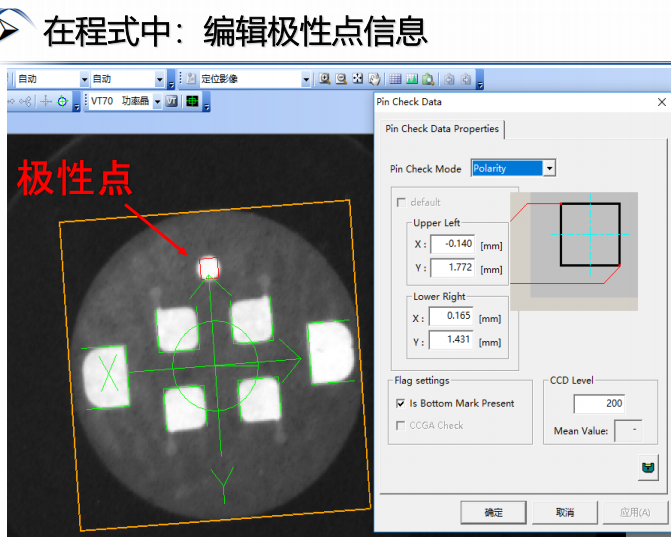Viewport: 671px width, 537px height.
Task: Click the Pin Check Mode label
Action: pyautogui.click(x=426, y=169)
